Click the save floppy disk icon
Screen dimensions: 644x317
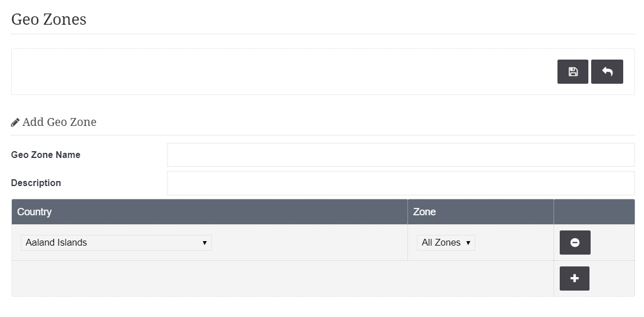click(573, 72)
